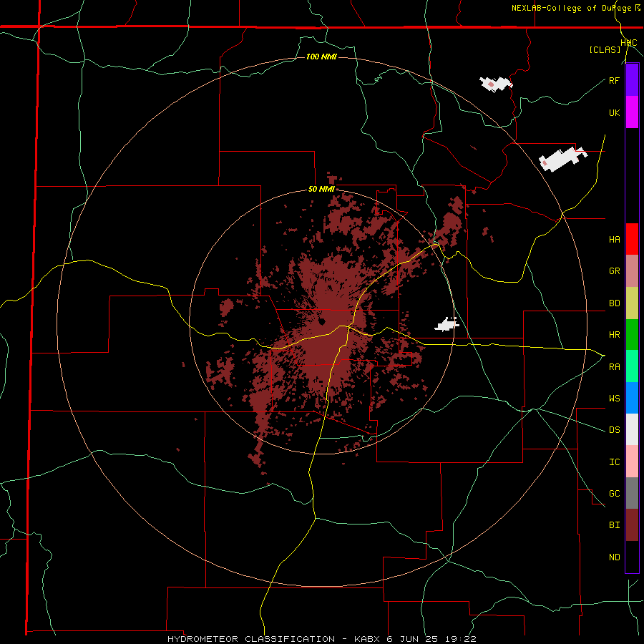Click the "IC" legend label
This screenshot has width=644, height=644.
point(614,462)
